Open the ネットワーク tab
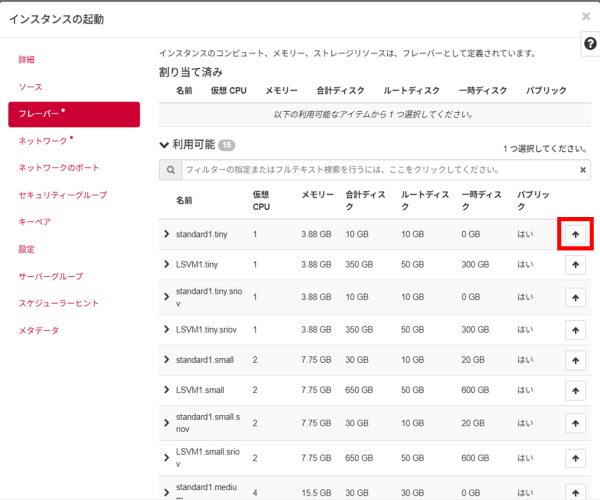The width and height of the screenshot is (600, 500). pos(43,141)
